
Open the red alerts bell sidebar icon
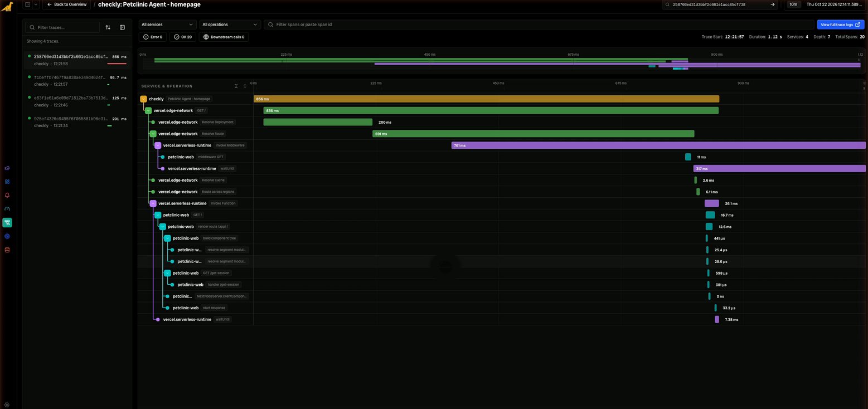(7, 195)
